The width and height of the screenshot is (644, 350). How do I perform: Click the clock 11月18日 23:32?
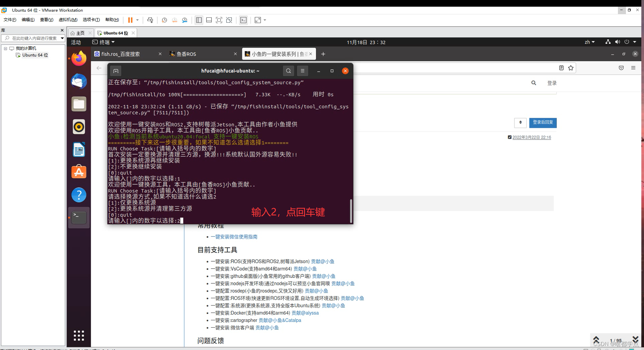(366, 42)
